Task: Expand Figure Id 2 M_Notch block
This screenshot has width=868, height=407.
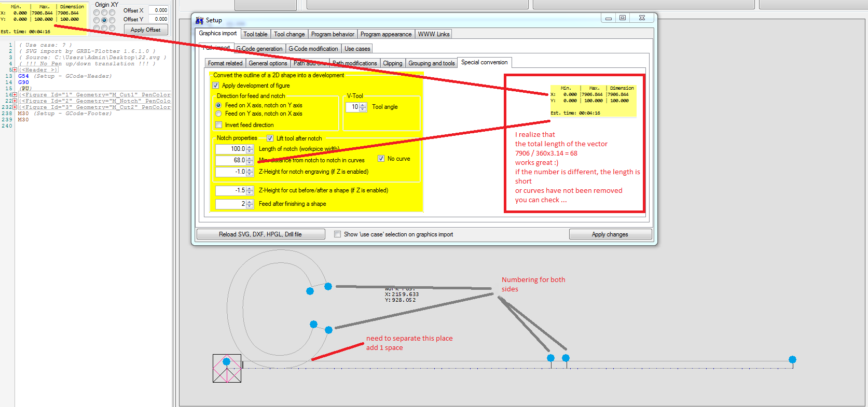Action: pyautogui.click(x=15, y=101)
